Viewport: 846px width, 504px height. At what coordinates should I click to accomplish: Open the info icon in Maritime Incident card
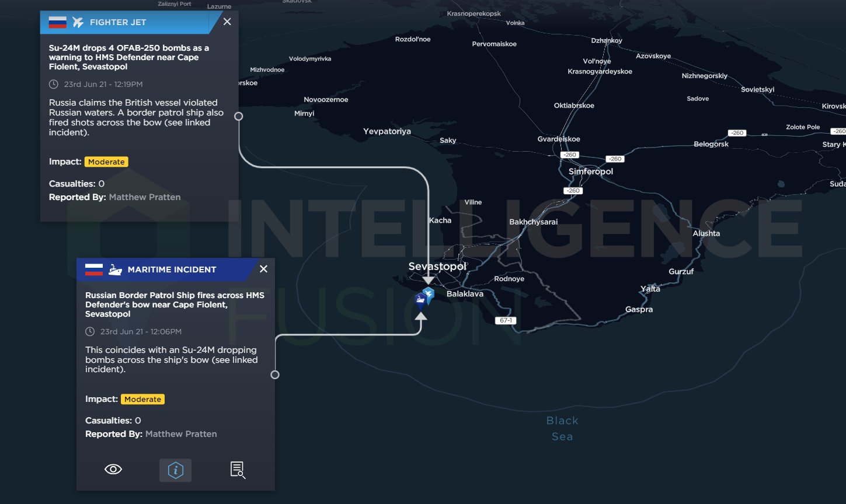pyautogui.click(x=176, y=470)
